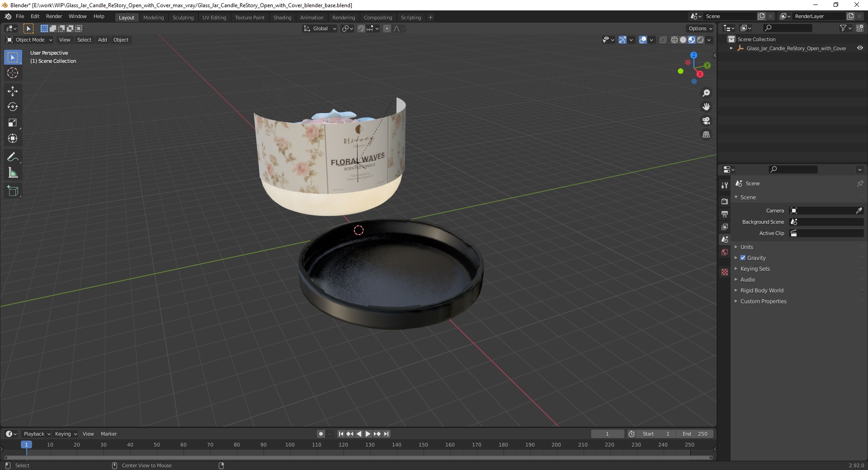
Task: Add a new workspace with plus
Action: (x=430, y=17)
